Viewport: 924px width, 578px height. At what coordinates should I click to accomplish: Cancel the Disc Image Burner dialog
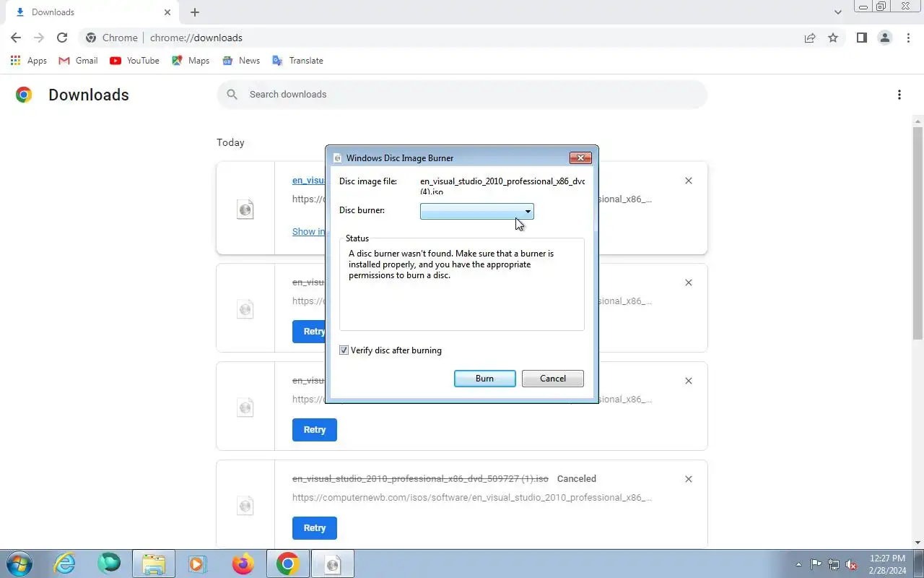click(553, 379)
